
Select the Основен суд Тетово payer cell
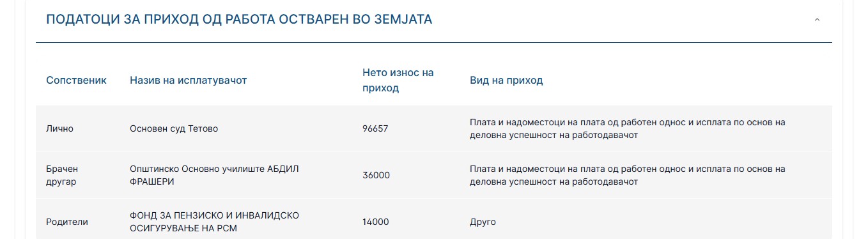174,128
